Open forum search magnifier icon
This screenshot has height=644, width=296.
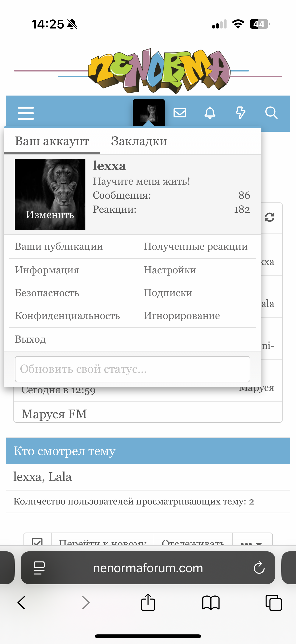(271, 113)
